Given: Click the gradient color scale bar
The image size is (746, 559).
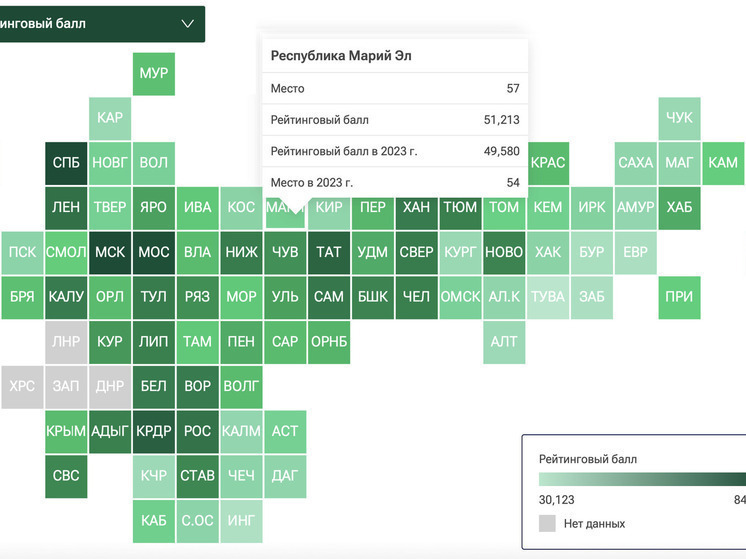Looking at the screenshot, I should tap(641, 480).
